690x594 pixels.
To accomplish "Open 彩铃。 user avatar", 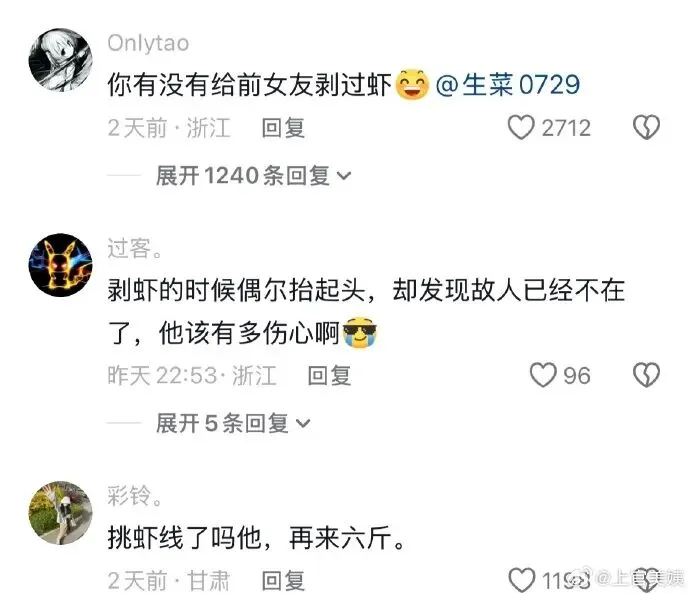I will (x=61, y=513).
